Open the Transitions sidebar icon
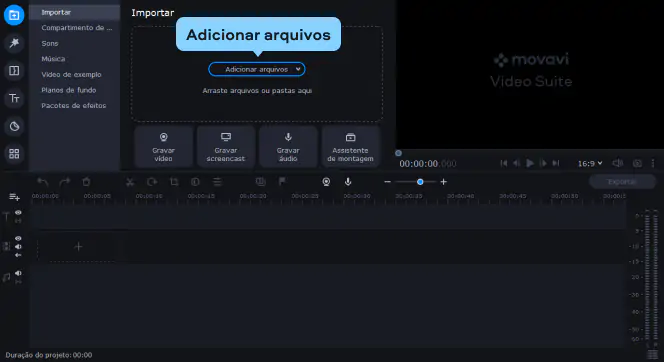664x362 pixels. pyautogui.click(x=14, y=71)
